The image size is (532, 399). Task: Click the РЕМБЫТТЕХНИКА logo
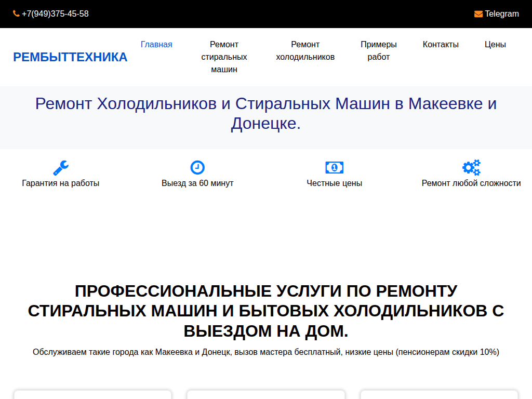coord(70,57)
